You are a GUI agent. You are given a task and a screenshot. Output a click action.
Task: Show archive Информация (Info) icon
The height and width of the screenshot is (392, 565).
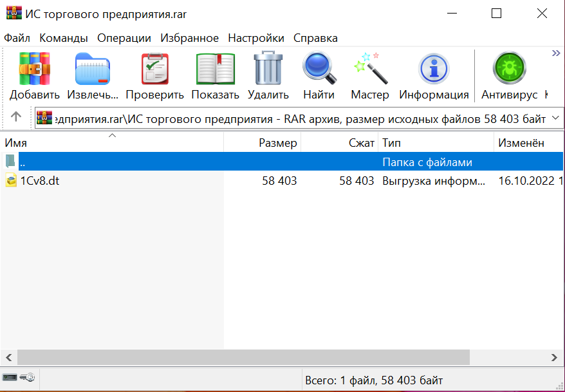[434, 70]
